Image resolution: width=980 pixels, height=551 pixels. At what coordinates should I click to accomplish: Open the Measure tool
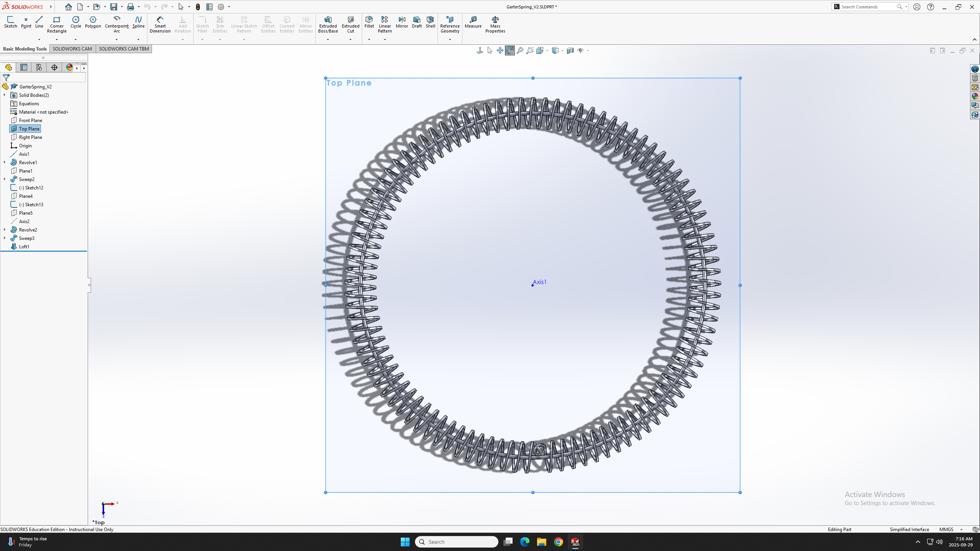473,22
